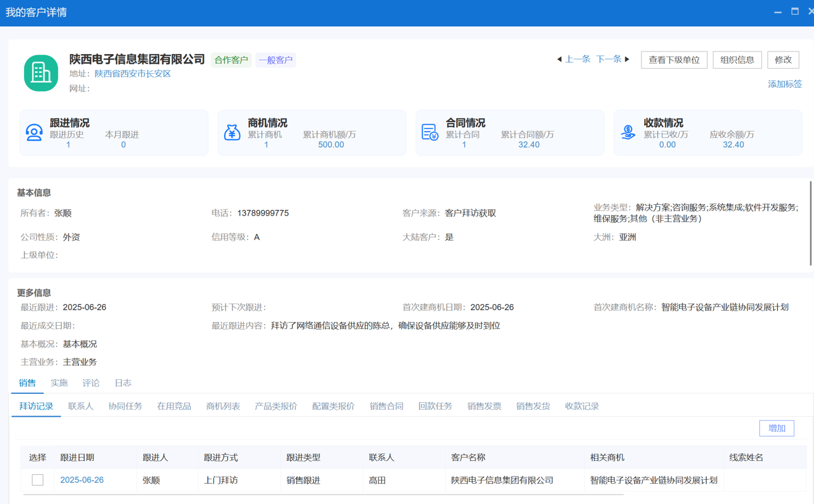Open the 销售合同 tab
Image resolution: width=814 pixels, height=504 pixels.
(x=388, y=405)
